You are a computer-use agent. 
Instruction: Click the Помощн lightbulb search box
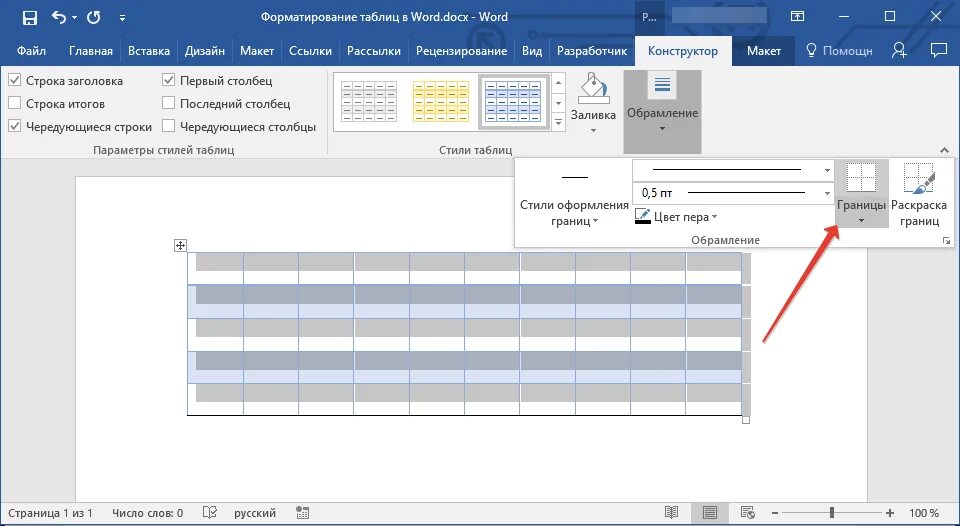pyautogui.click(x=839, y=51)
